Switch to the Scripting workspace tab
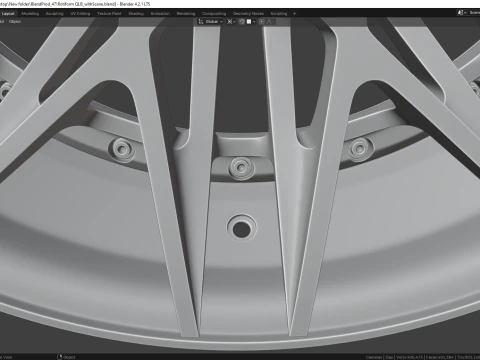480x360 pixels. coord(279,14)
